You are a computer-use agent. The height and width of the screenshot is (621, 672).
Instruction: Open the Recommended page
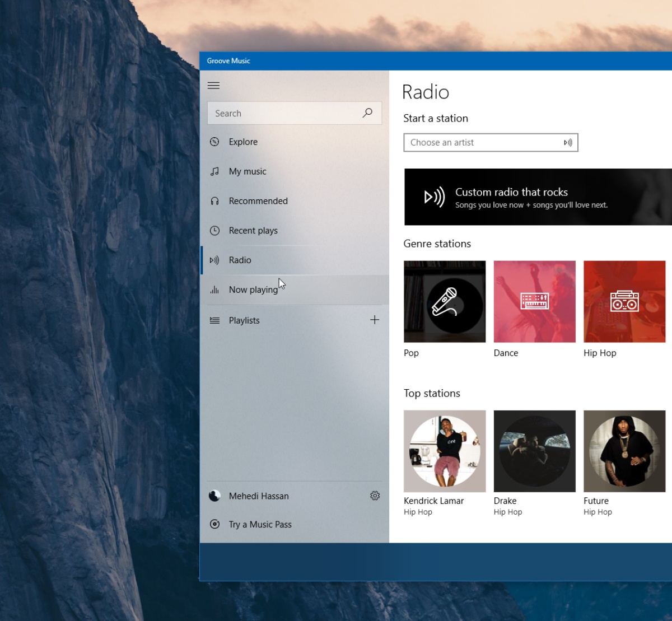tap(258, 201)
